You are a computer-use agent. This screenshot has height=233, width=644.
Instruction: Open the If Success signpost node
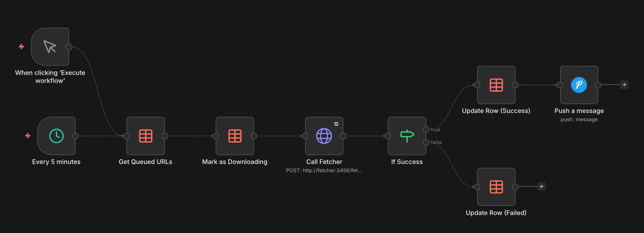tap(407, 136)
